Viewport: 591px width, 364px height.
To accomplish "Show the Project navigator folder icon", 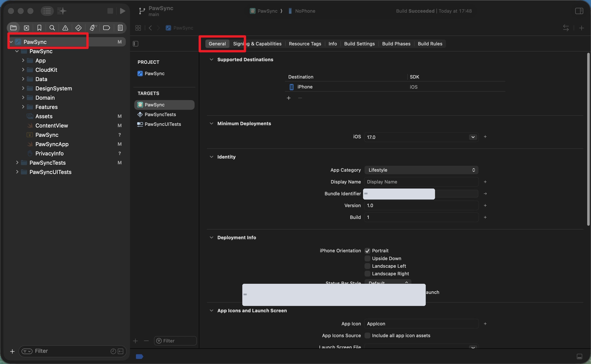I will pyautogui.click(x=14, y=28).
